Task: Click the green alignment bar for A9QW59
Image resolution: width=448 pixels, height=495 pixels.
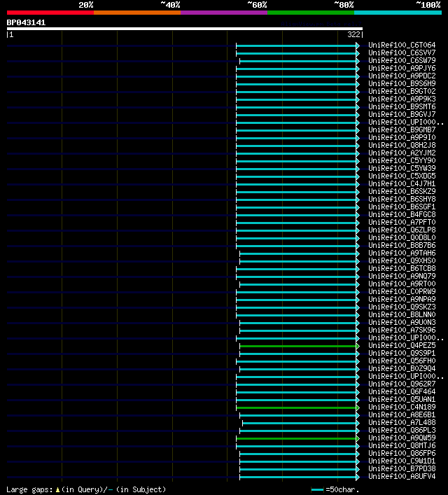Action: pos(296,438)
